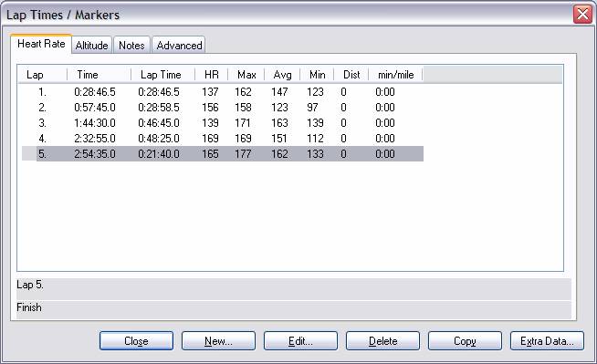This screenshot has height=364, width=597.
Task: Click lap time 0:48:25.0
Action: point(159,139)
